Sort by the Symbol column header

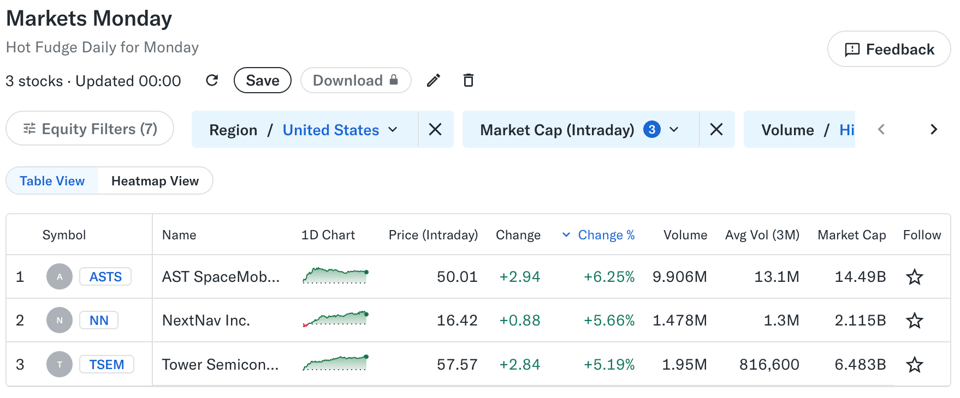pyautogui.click(x=64, y=235)
